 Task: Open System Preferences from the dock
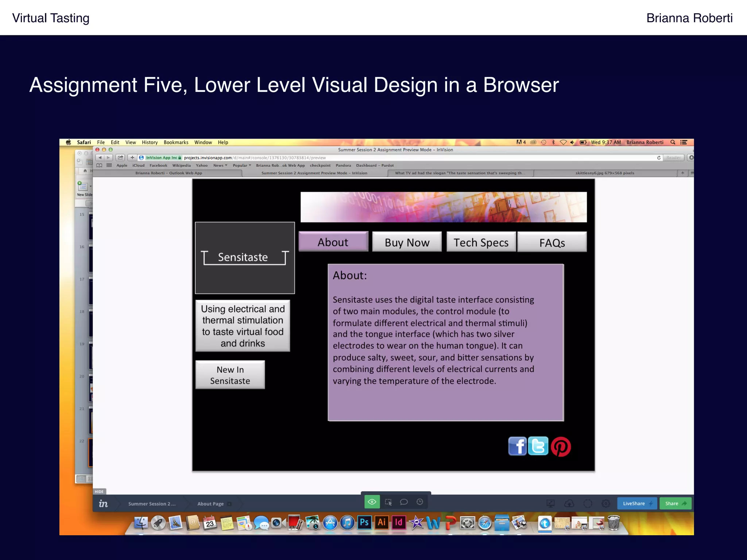point(467,523)
